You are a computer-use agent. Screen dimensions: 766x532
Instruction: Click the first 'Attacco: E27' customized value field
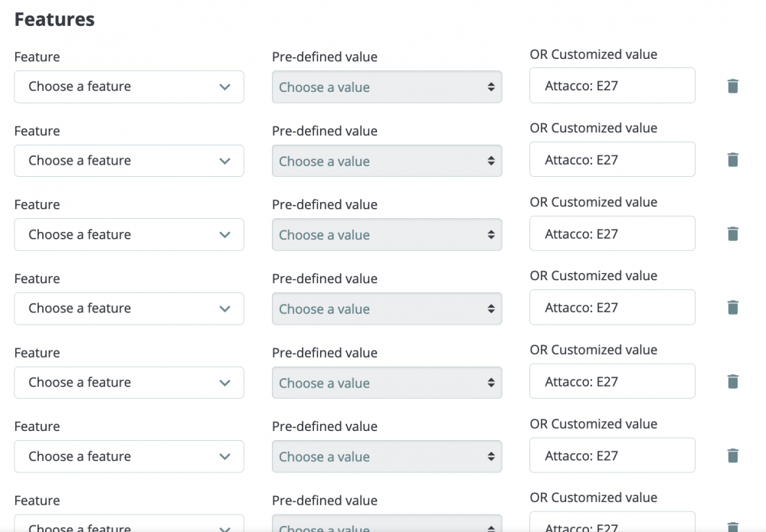click(612, 86)
